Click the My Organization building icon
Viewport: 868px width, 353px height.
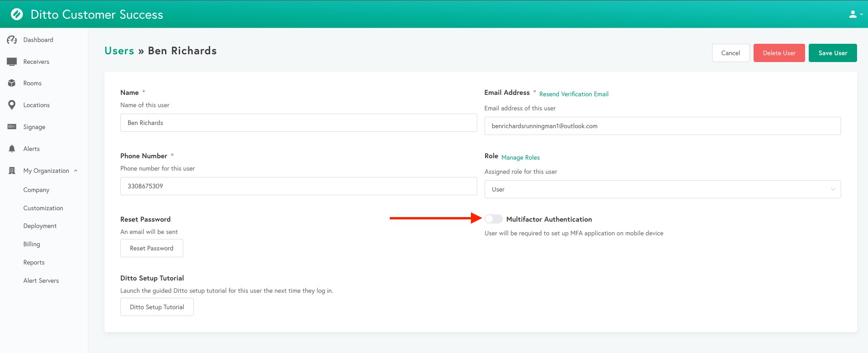coord(12,171)
